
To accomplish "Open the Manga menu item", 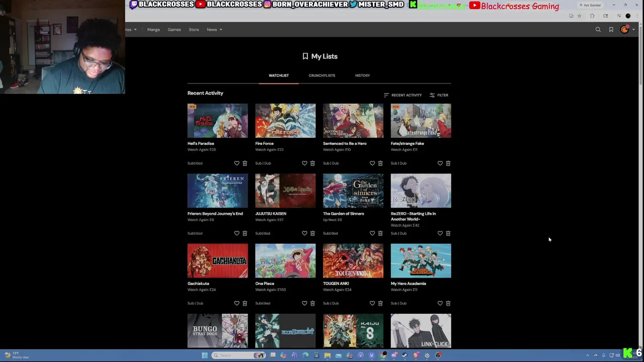I will tap(153, 30).
